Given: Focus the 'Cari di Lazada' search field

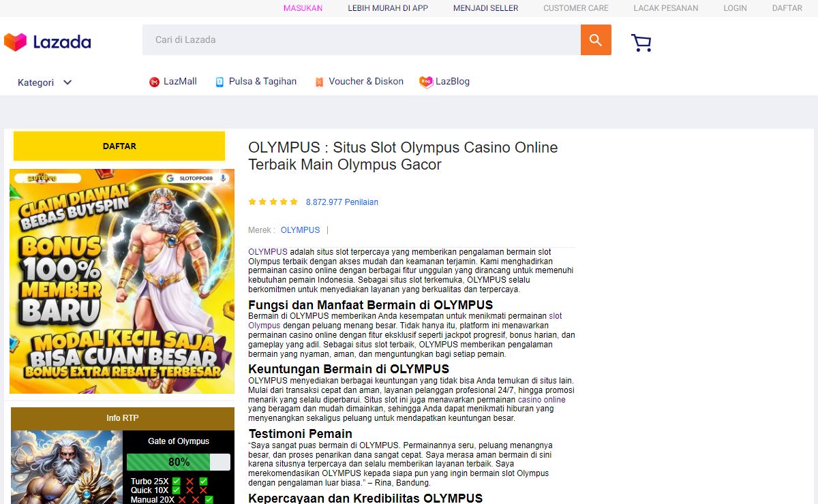Looking at the screenshot, I should point(361,40).
